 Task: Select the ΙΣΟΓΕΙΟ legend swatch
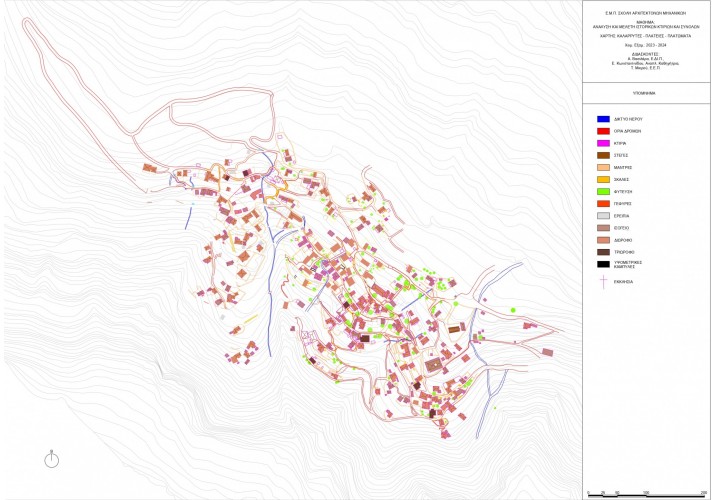pyautogui.click(x=603, y=228)
